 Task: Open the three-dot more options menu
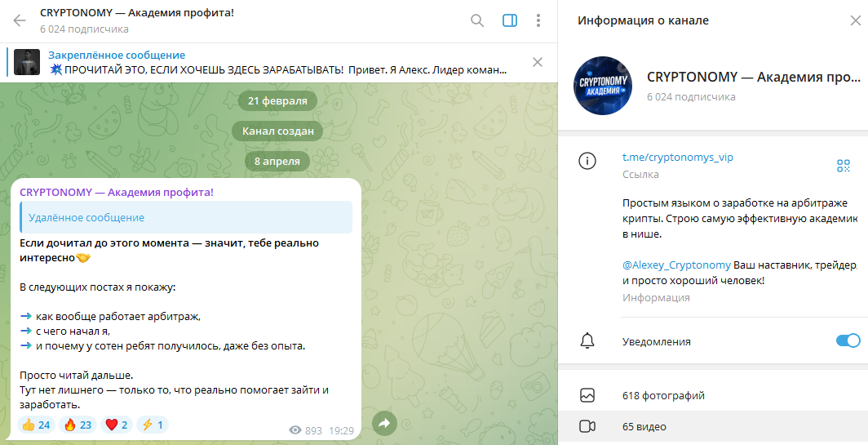[x=538, y=20]
